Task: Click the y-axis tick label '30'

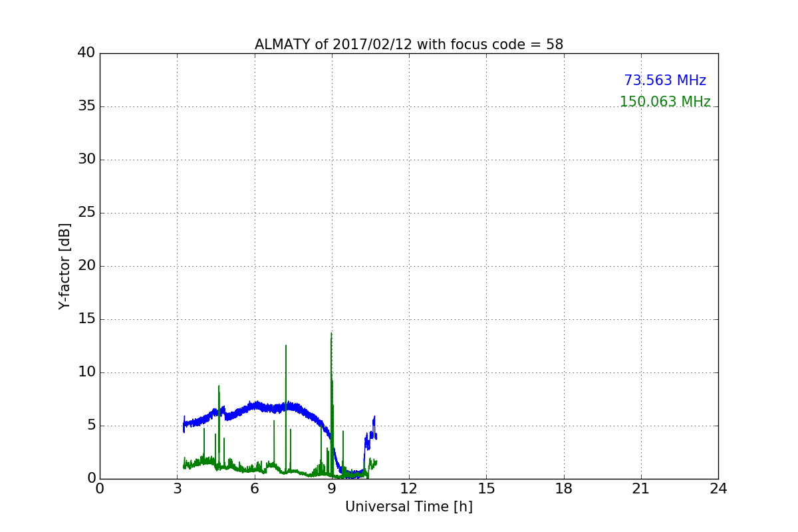Action: point(86,160)
